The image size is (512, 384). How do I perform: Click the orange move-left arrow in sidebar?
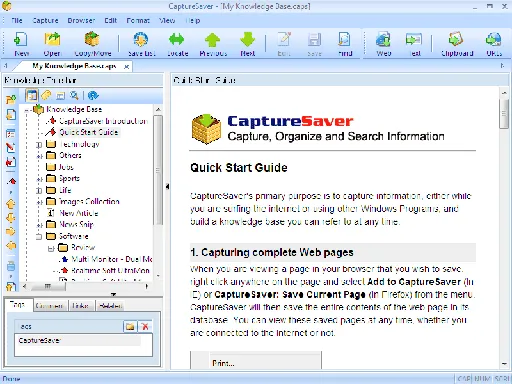click(x=11, y=246)
